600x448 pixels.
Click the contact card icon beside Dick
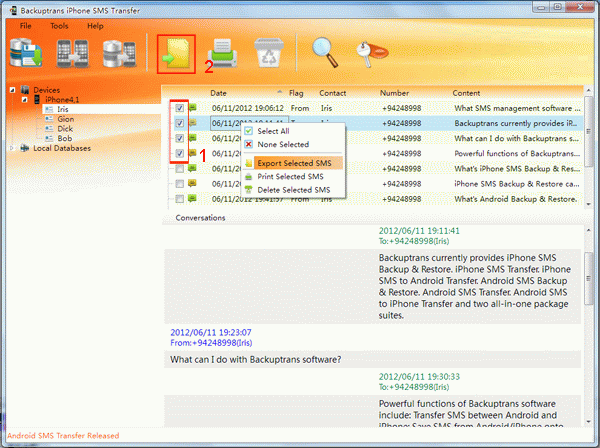tap(49, 129)
